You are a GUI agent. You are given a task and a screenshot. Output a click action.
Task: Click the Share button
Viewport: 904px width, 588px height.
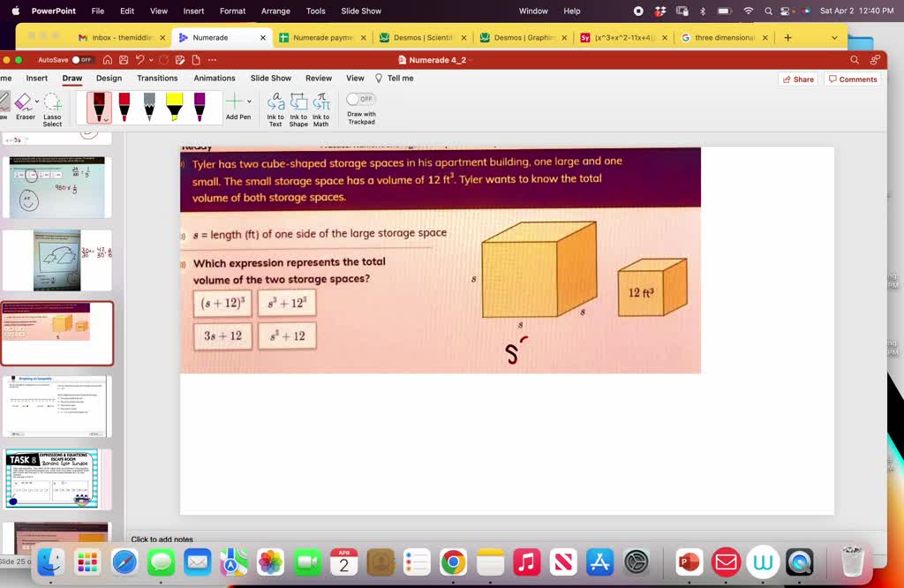[x=798, y=79]
